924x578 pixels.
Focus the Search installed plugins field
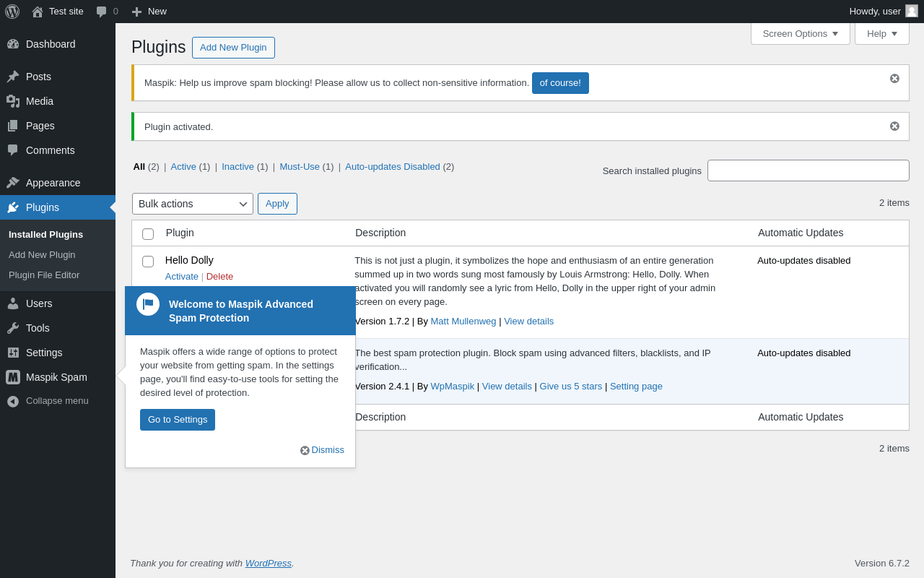coord(808,171)
